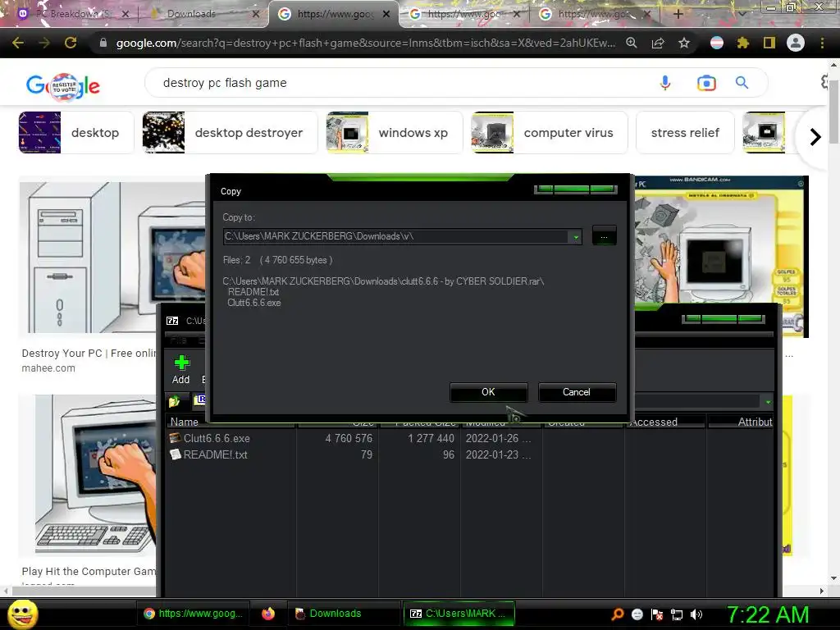Open folder browse button with three dots
The height and width of the screenshot is (630, 840).
tap(604, 236)
